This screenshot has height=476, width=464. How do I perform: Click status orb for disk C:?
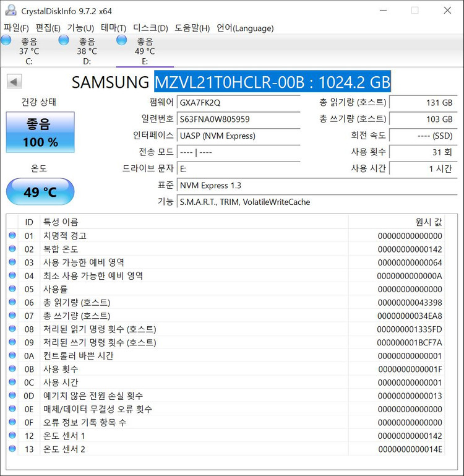point(6,40)
